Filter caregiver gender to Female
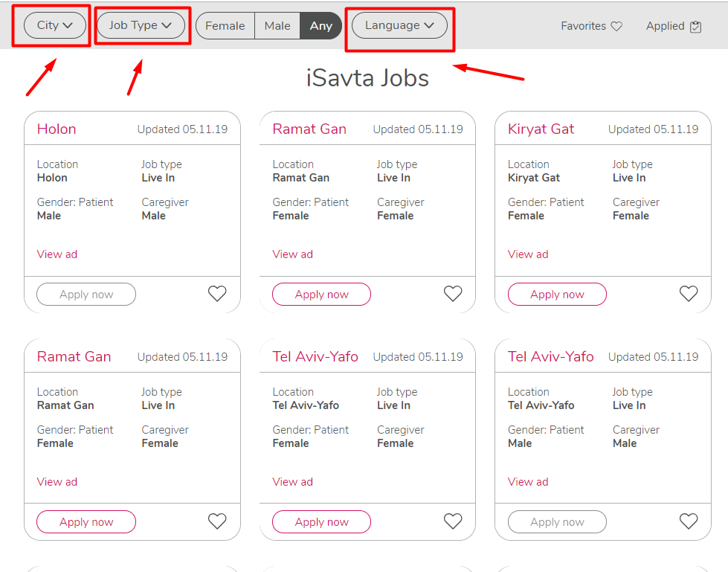This screenshot has height=572, width=728. [225, 25]
